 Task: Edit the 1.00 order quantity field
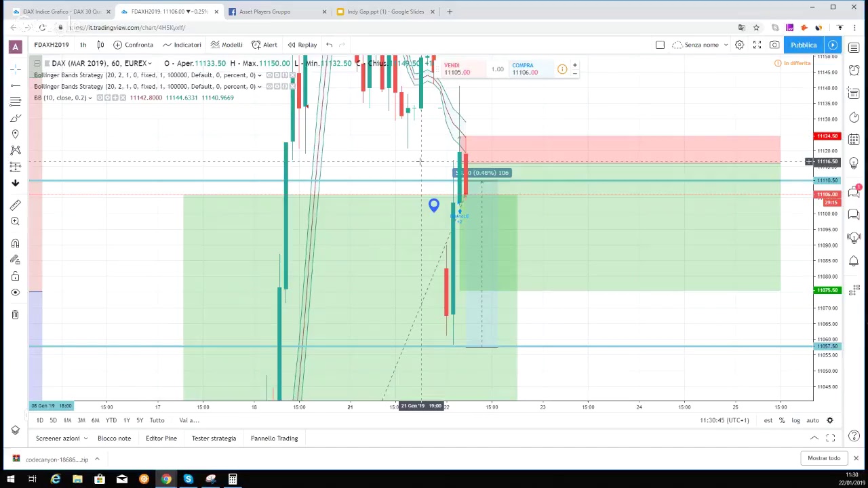coord(497,69)
